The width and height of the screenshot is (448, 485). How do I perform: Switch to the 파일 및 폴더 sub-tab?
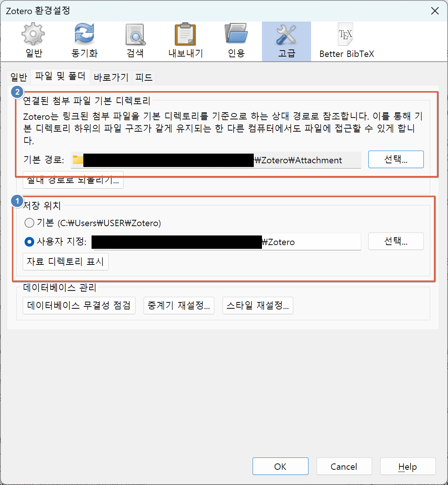tap(60, 76)
